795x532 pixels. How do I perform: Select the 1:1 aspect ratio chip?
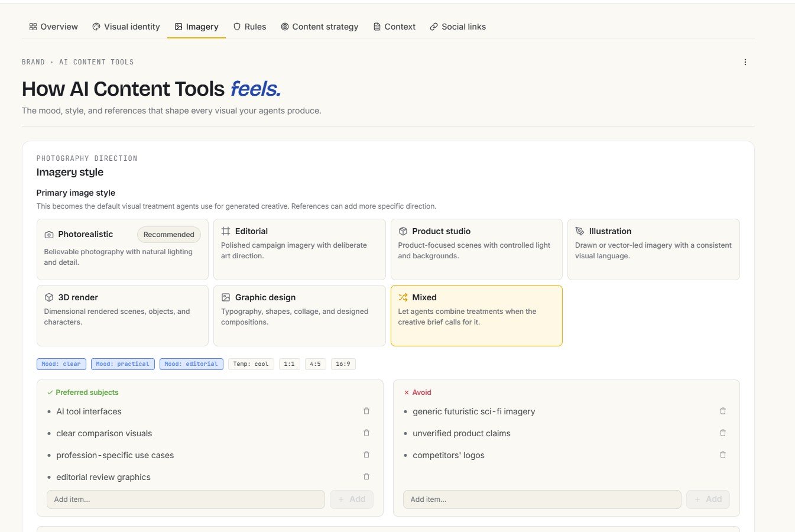pyautogui.click(x=289, y=364)
